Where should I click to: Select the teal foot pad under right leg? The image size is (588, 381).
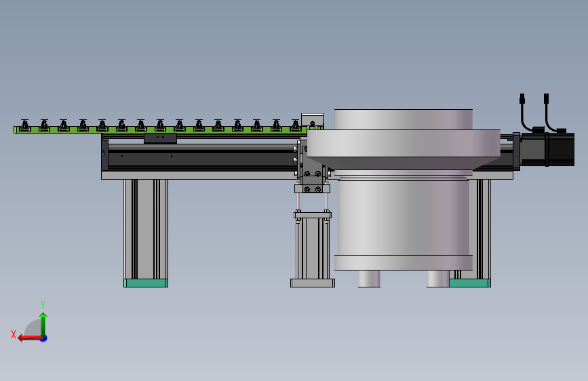[x=470, y=283]
